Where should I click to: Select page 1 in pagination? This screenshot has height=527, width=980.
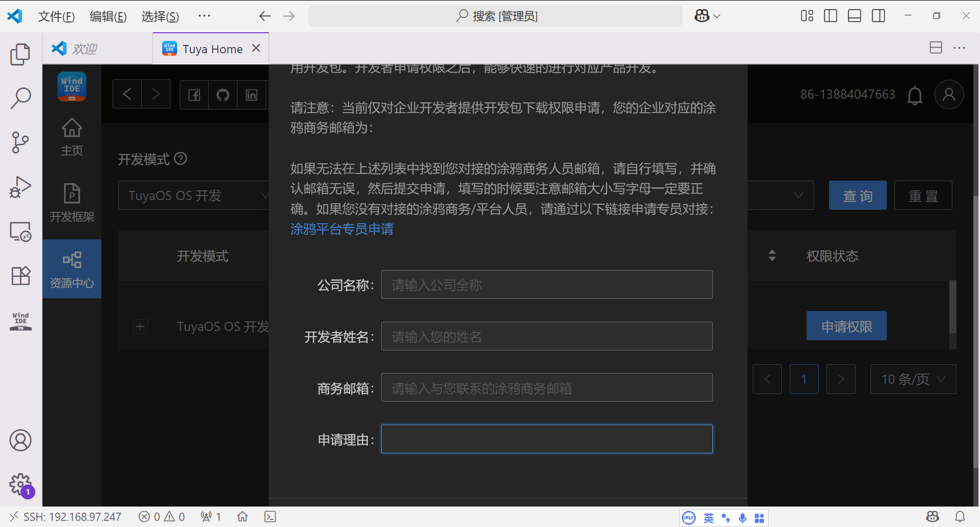tap(804, 379)
